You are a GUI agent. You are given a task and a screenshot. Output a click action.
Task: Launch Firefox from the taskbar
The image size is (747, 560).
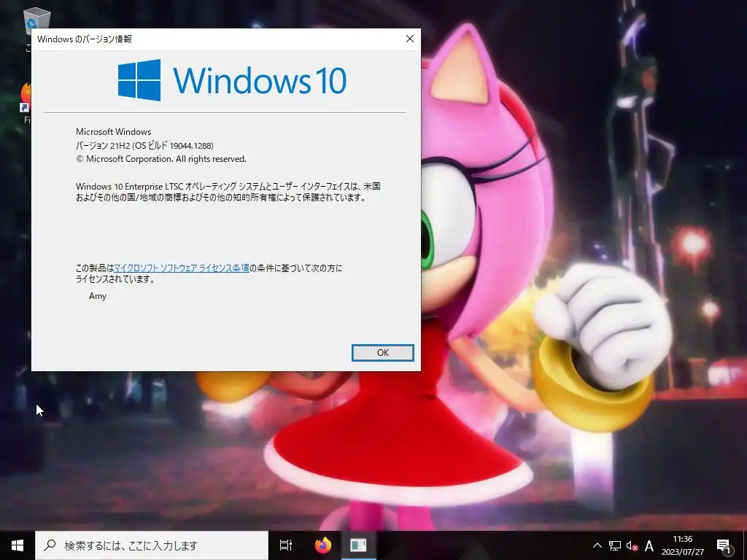pos(323,545)
